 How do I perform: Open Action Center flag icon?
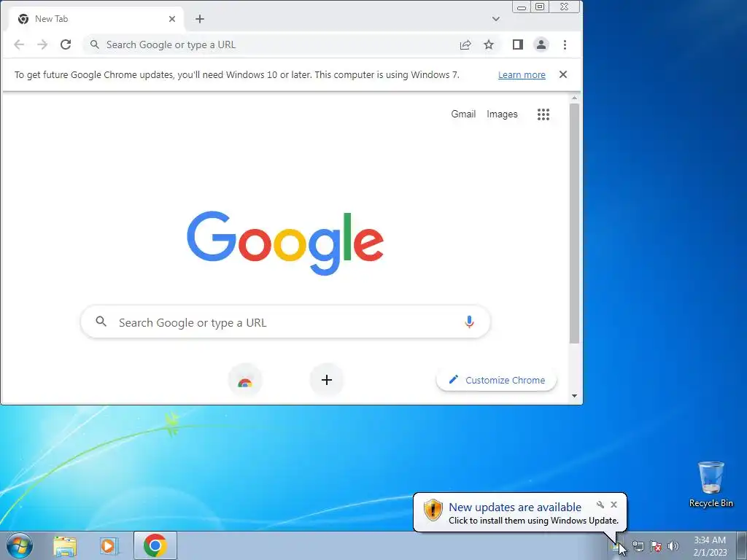click(x=656, y=547)
